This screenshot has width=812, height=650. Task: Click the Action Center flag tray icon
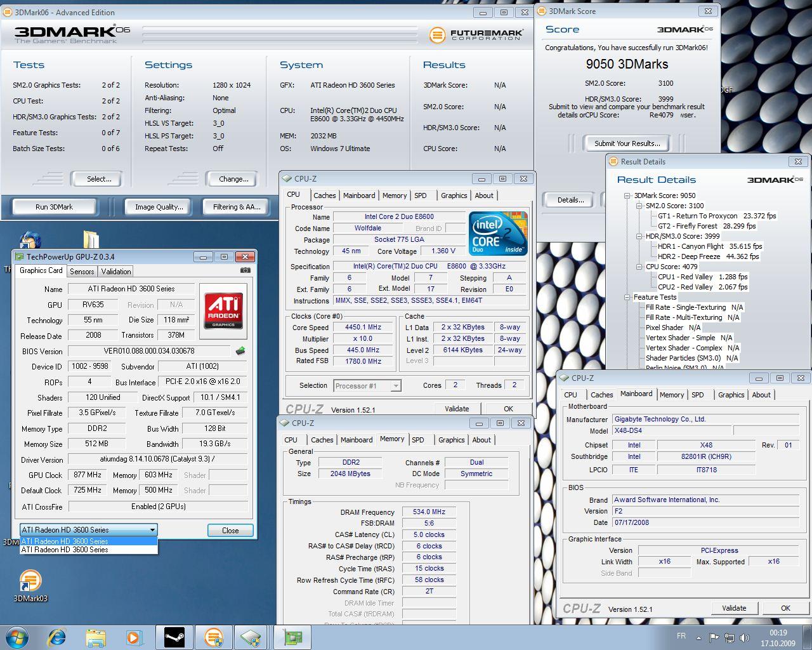714,637
